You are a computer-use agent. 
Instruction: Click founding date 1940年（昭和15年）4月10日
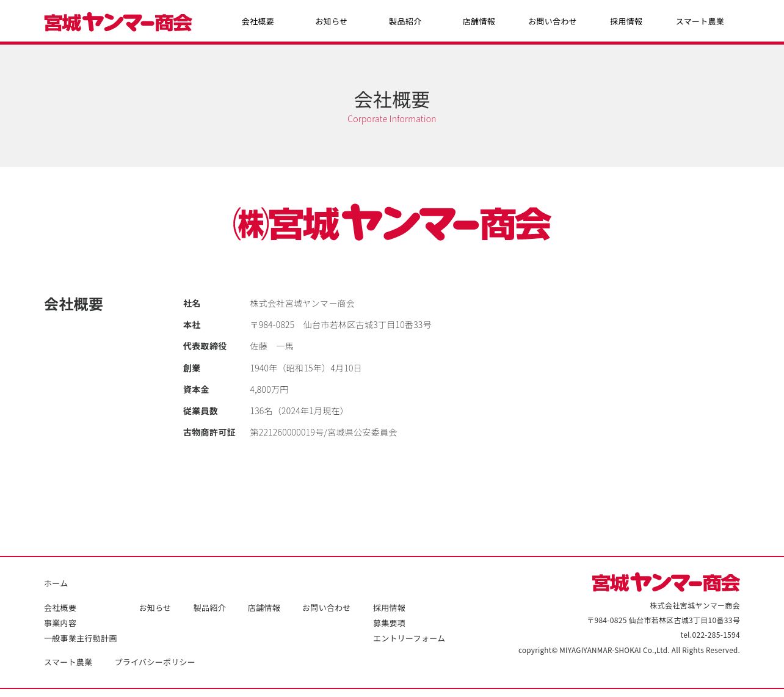(305, 368)
